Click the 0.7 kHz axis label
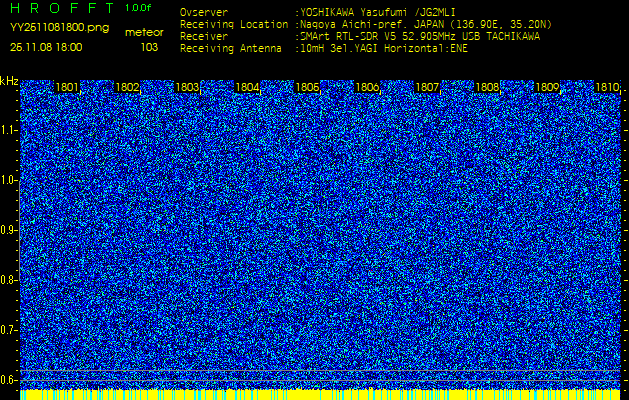 tap(8, 330)
